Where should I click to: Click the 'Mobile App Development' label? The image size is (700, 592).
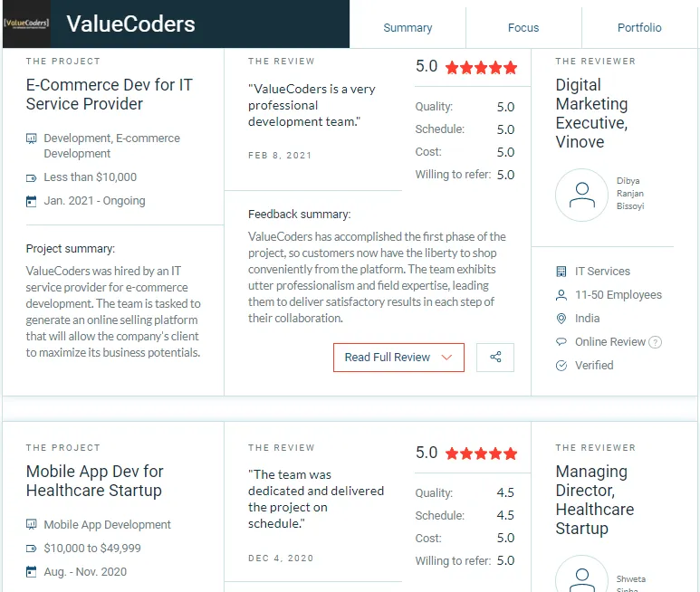point(107,525)
